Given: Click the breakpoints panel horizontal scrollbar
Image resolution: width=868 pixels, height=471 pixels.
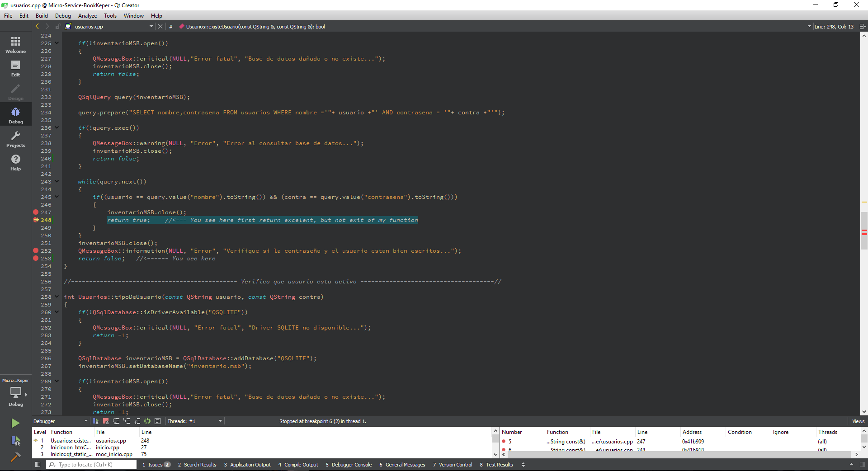Looking at the screenshot, I should [x=678, y=454].
